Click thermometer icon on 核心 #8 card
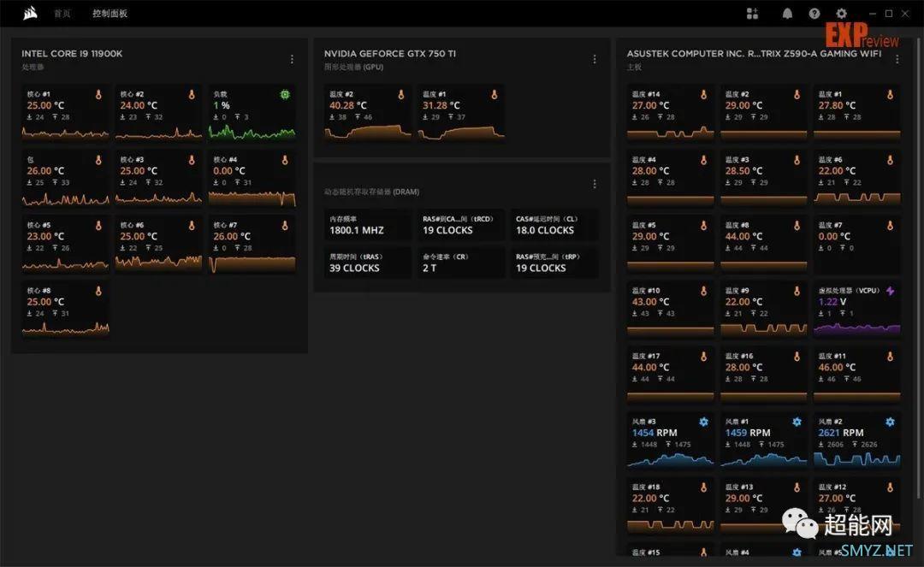Image resolution: width=924 pixels, height=567 pixels. tap(98, 291)
